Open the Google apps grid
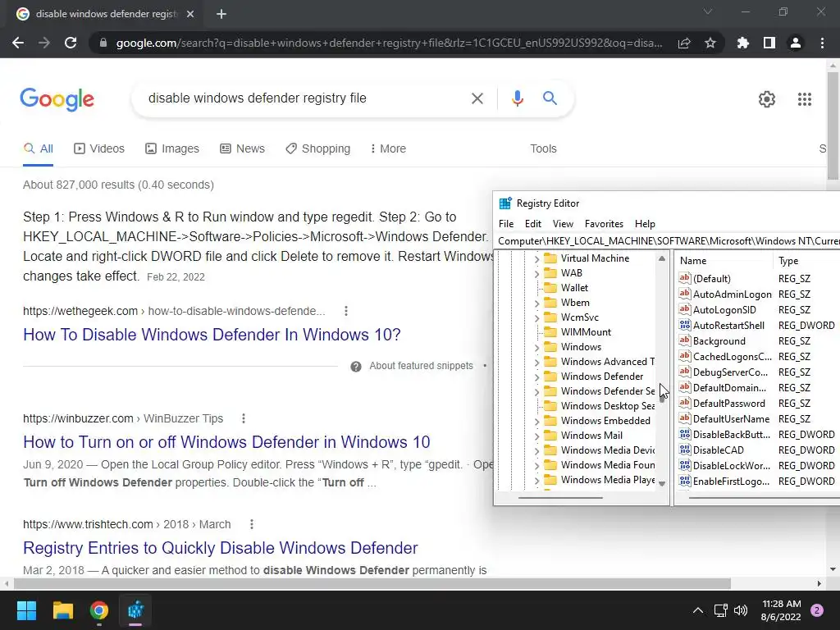Screen dimensions: 840x630 pyautogui.click(x=805, y=99)
